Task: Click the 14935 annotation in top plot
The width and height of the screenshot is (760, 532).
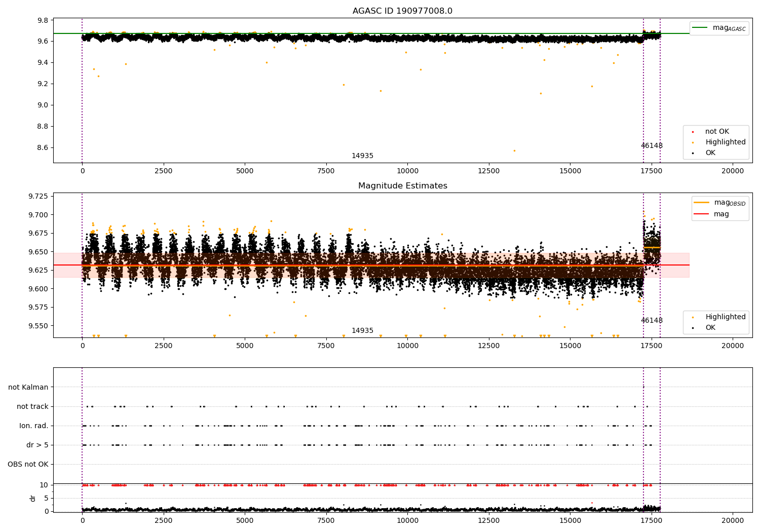Action: [x=362, y=156]
